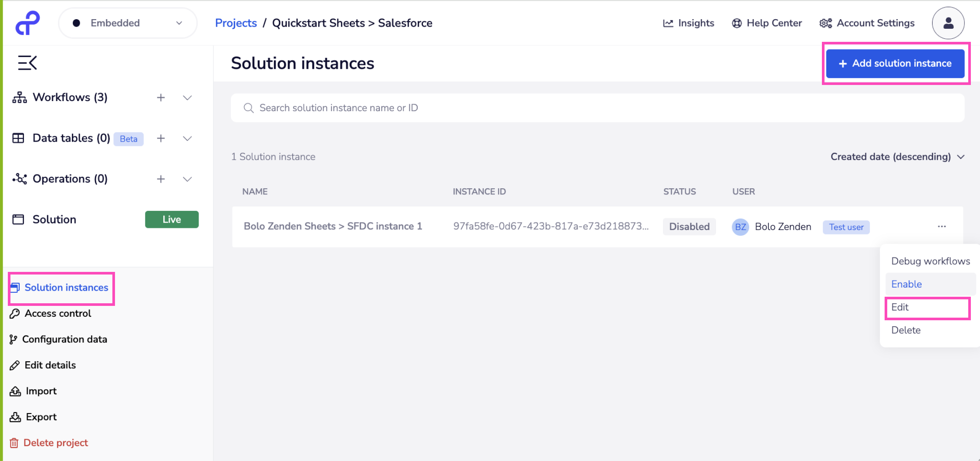Screen dimensions: 980x461
Task: Select Debug workflows from context menu
Action: [x=930, y=261]
